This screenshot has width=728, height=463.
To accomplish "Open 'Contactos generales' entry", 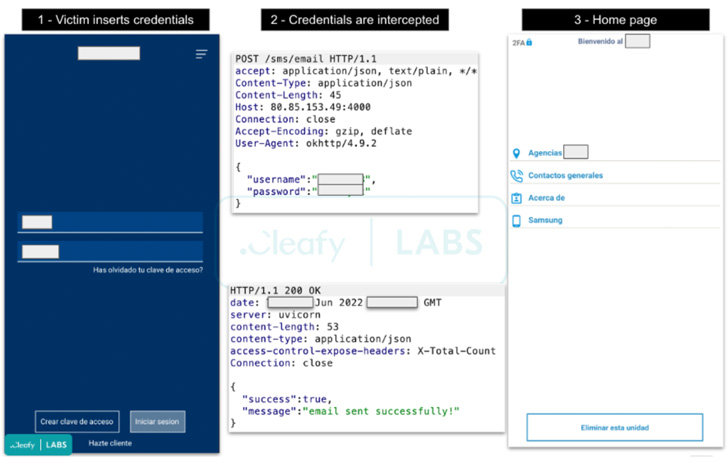I will pyautogui.click(x=615, y=176).
